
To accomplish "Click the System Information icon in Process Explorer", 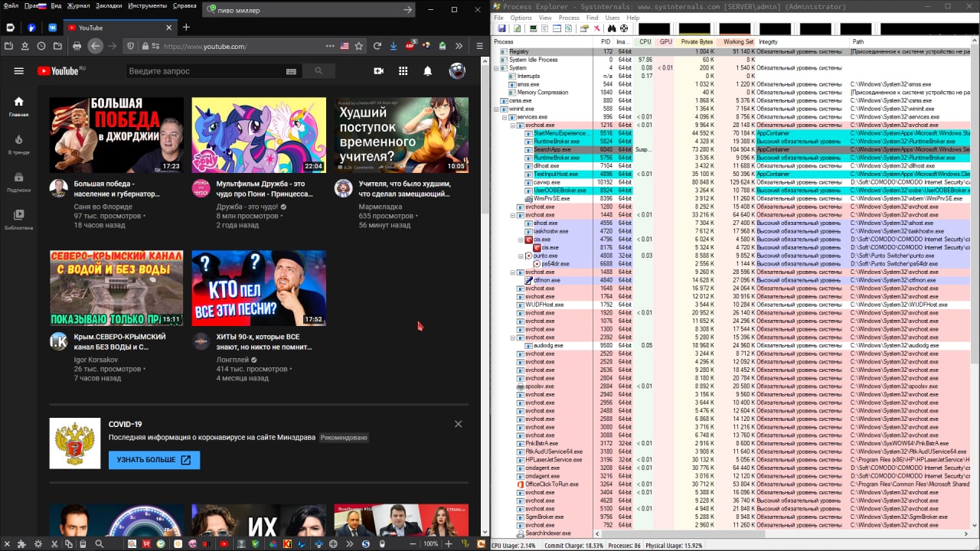I will point(534,29).
